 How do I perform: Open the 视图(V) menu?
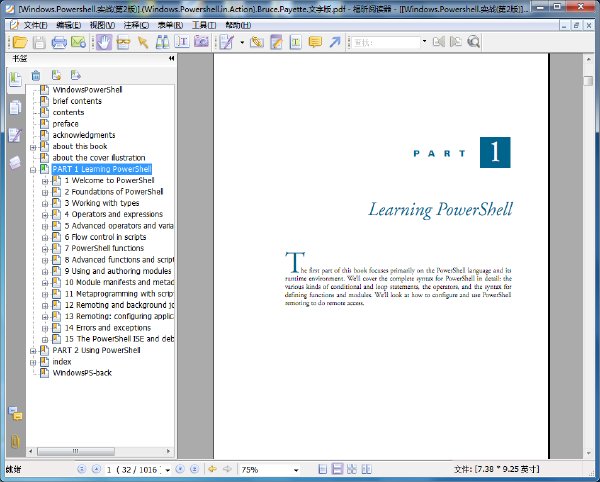click(102, 25)
